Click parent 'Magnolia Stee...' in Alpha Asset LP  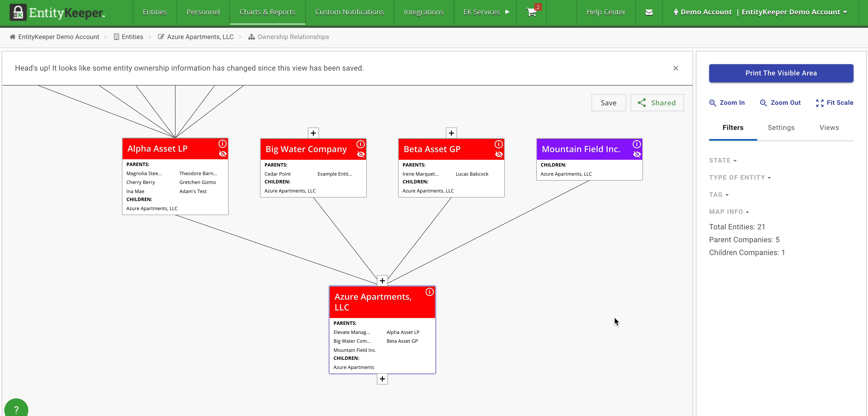[144, 174]
